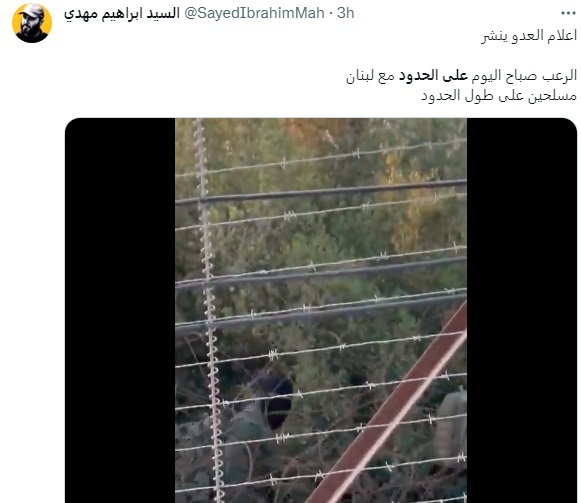Click the left black bar of the video

click(x=120, y=310)
